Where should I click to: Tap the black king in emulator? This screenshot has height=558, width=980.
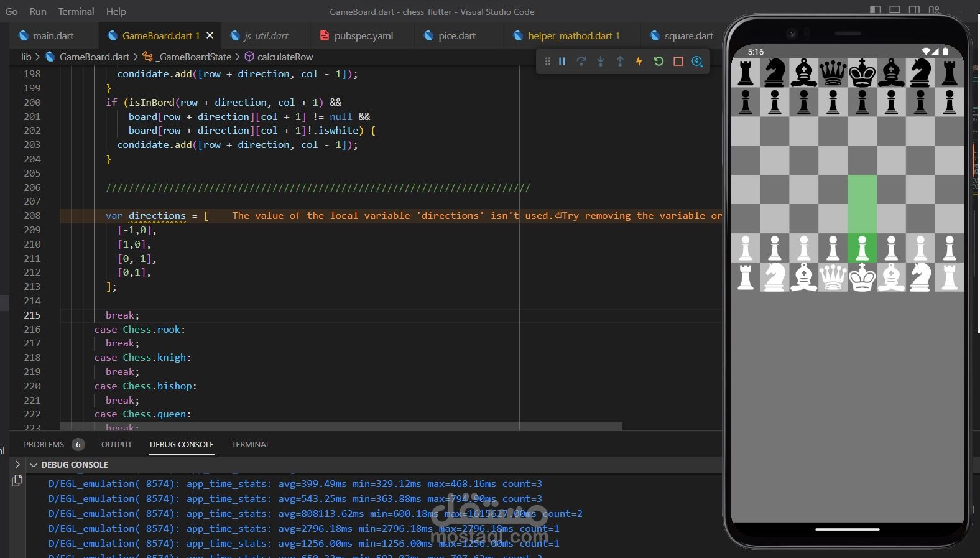[862, 73]
